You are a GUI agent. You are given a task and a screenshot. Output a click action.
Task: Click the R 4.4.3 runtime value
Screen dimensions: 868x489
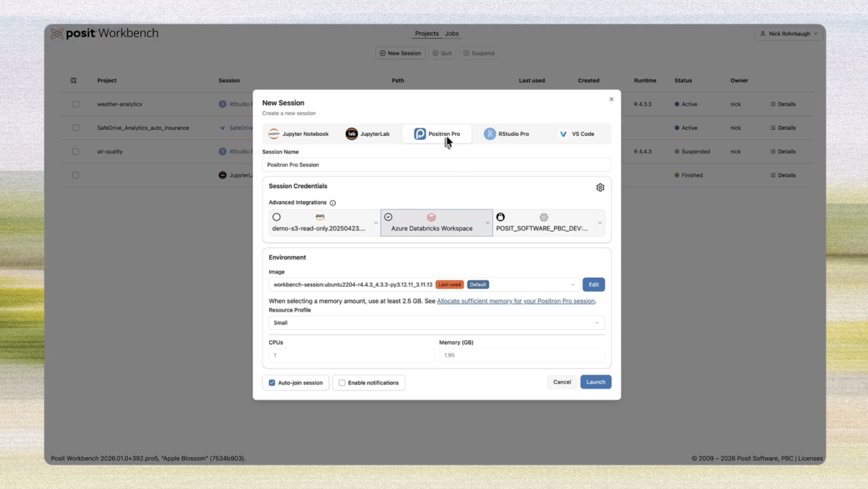pos(642,152)
